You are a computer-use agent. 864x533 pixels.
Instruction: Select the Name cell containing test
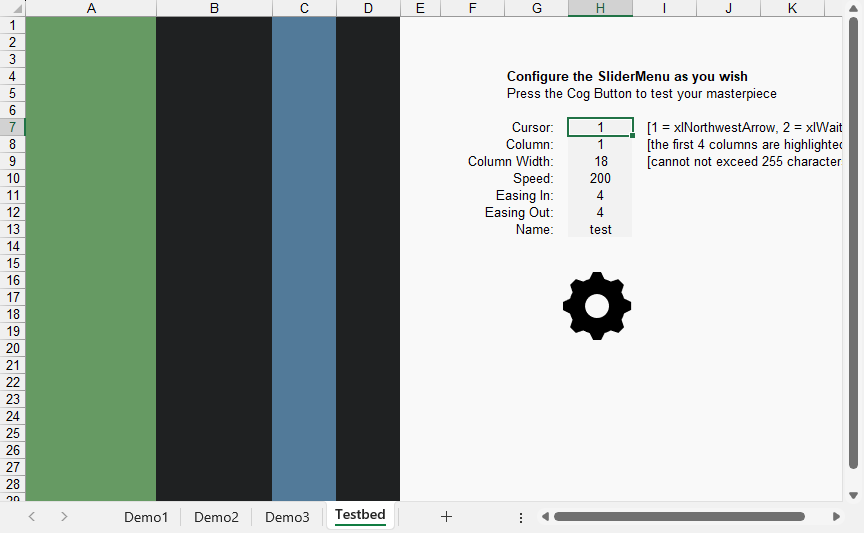point(600,229)
